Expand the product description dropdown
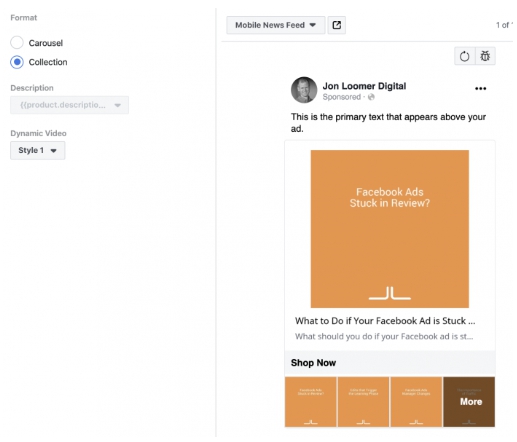This screenshot has height=442, width=517. [69, 105]
